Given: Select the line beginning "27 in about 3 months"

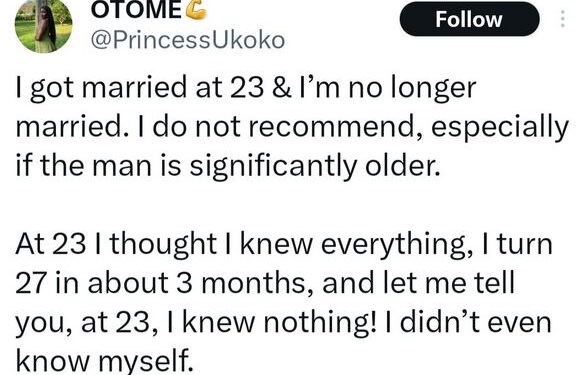Looking at the screenshot, I should (x=265, y=283).
